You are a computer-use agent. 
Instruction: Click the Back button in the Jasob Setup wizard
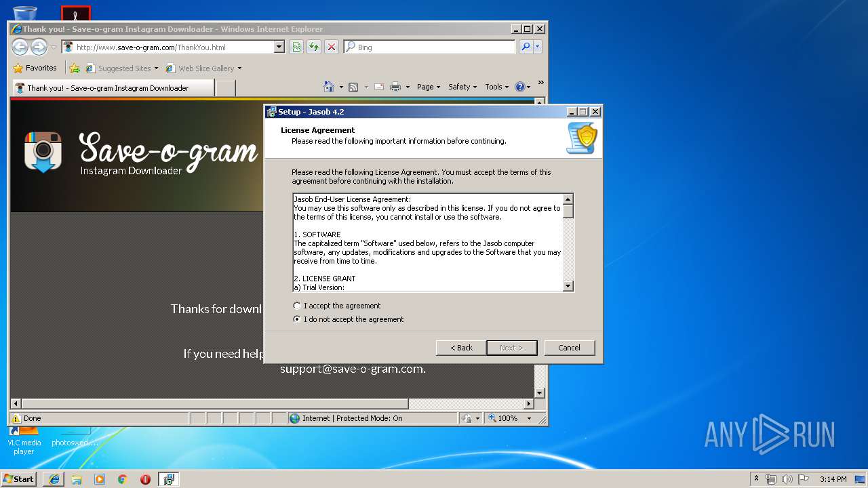point(461,348)
